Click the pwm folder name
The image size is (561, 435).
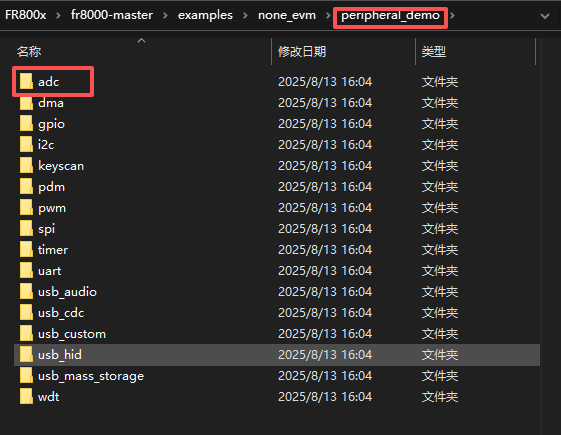coord(52,209)
